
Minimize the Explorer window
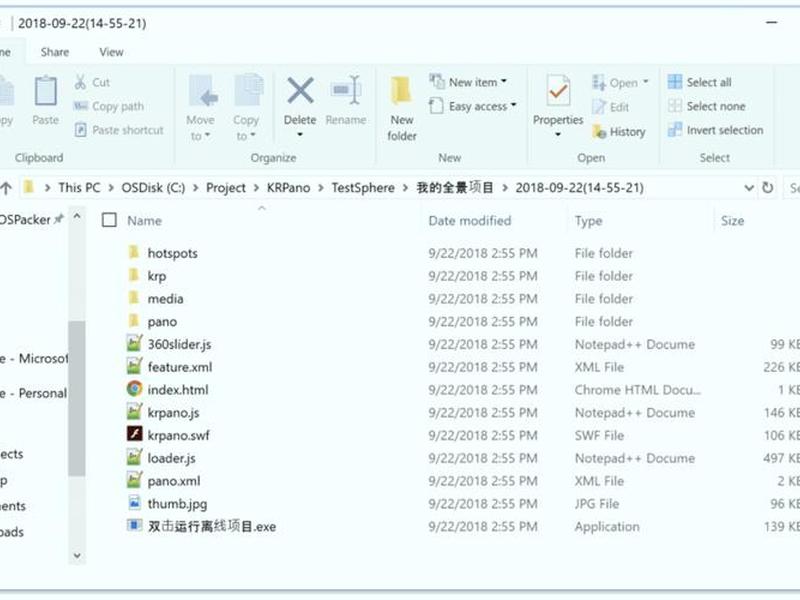pyautogui.click(x=771, y=22)
